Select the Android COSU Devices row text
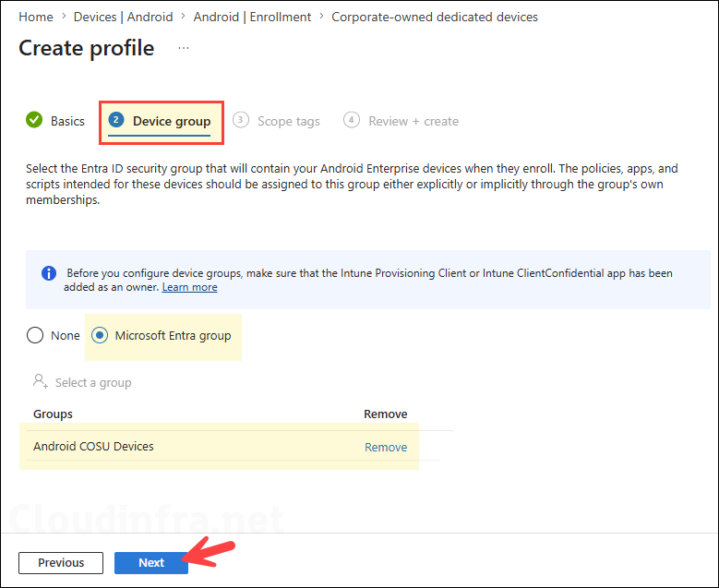 [93, 446]
